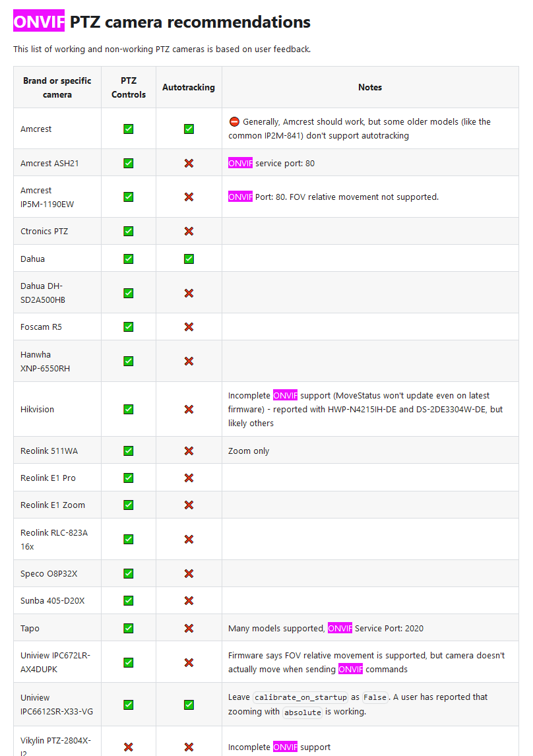Click the Autotracking column header

tap(189, 87)
